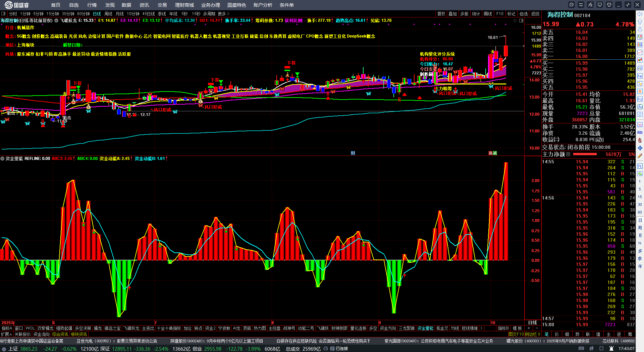
Task: Open the candlestick chart icon in right sidebar
Action: coord(640,60)
